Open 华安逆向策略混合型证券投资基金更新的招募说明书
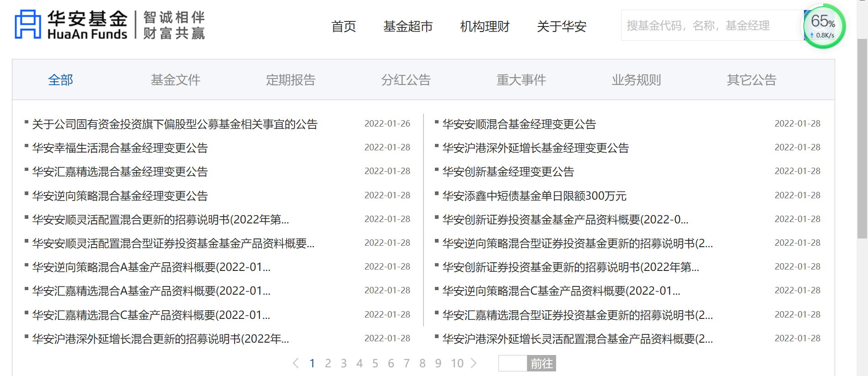Screen dimensions: 868x376 (578, 244)
